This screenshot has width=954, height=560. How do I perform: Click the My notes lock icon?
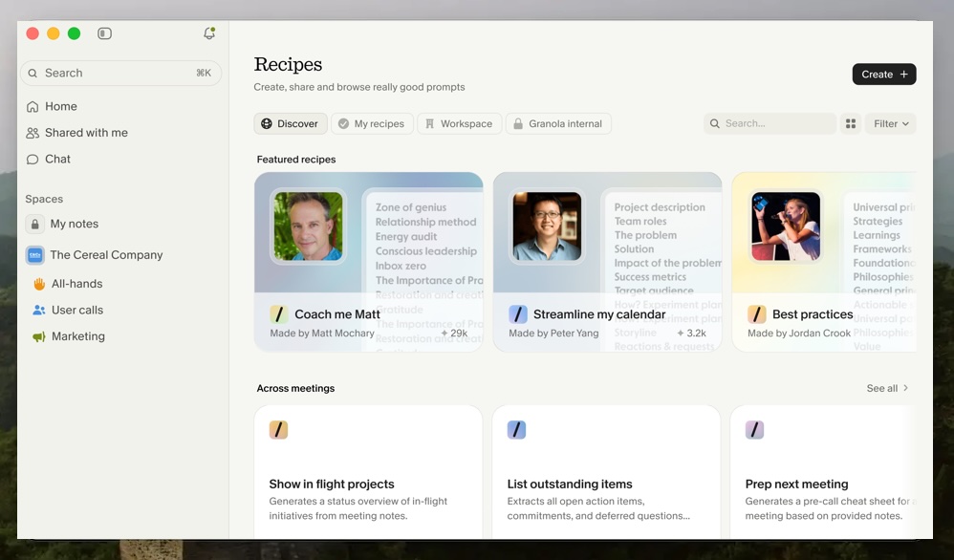tap(35, 224)
